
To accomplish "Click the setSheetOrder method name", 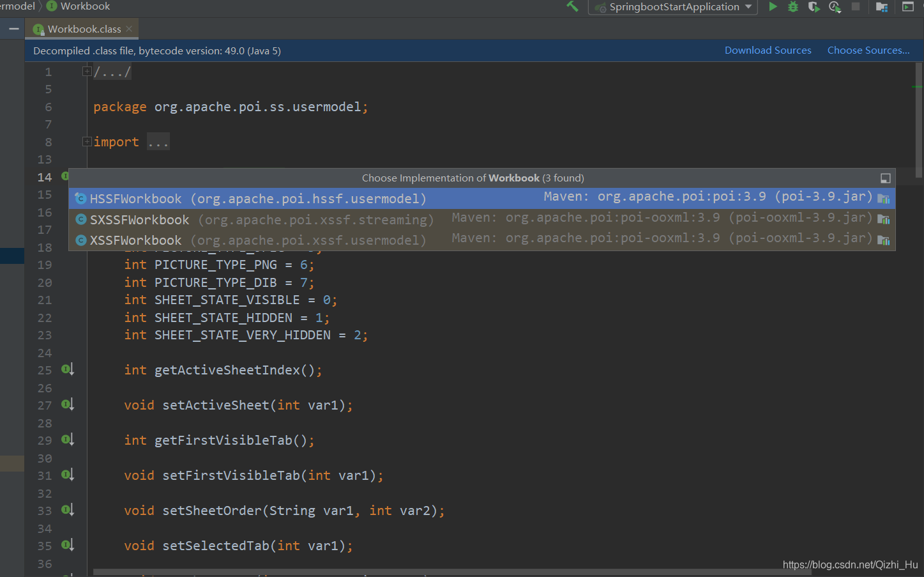I will point(212,511).
